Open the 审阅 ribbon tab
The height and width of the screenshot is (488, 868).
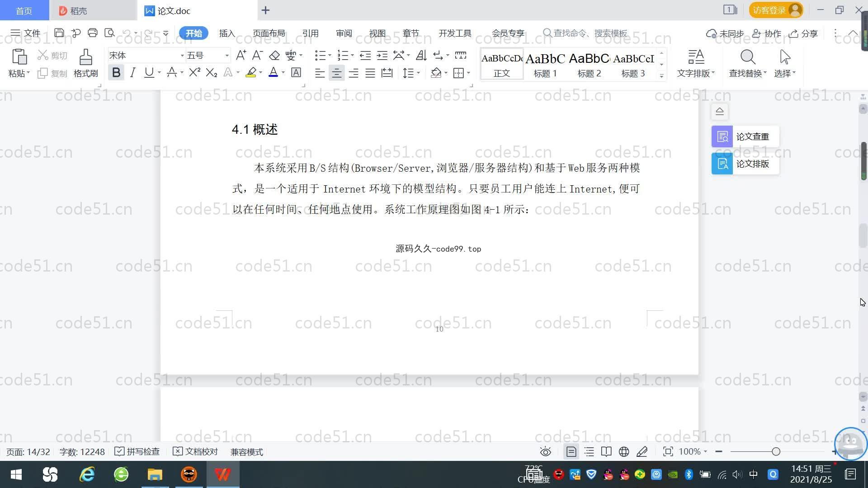344,33
